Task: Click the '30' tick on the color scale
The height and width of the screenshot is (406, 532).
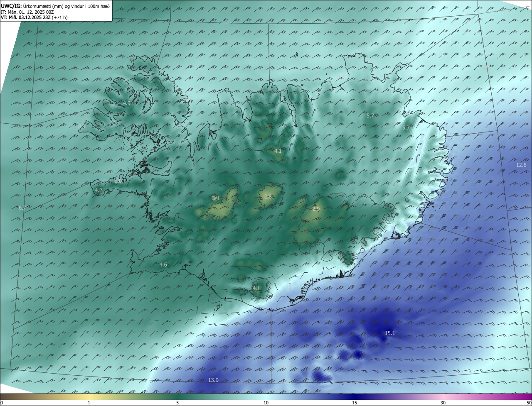Action: (443, 403)
